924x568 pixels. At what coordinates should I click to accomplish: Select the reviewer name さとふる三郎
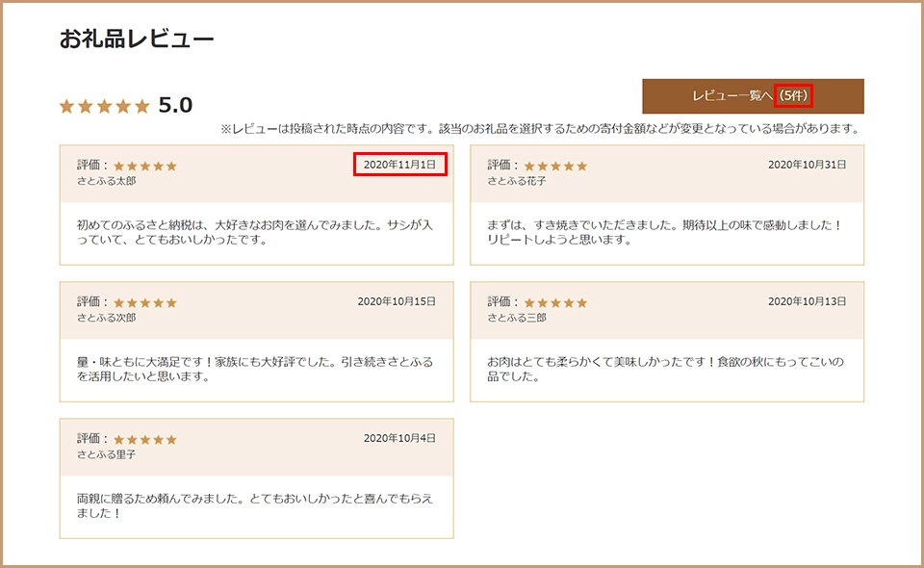[x=517, y=318]
